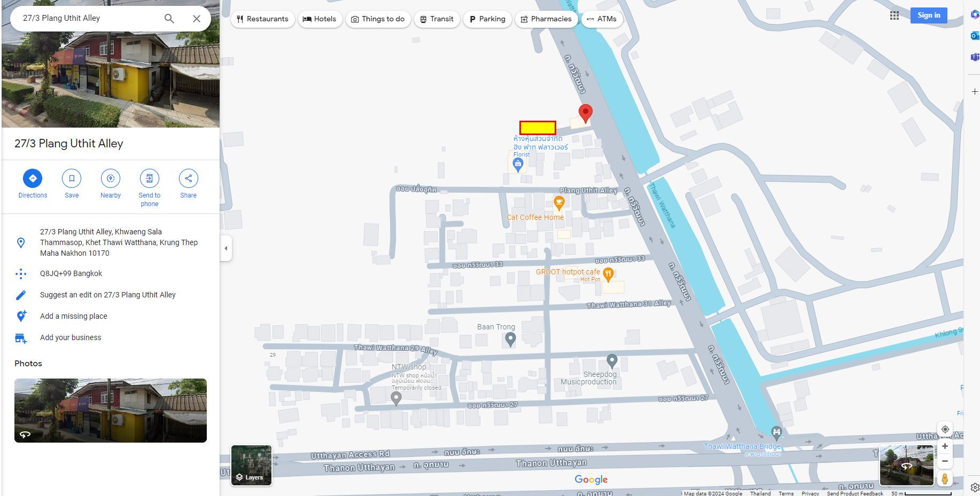Click the Sign in button
The width and height of the screenshot is (980, 496).
pos(929,15)
